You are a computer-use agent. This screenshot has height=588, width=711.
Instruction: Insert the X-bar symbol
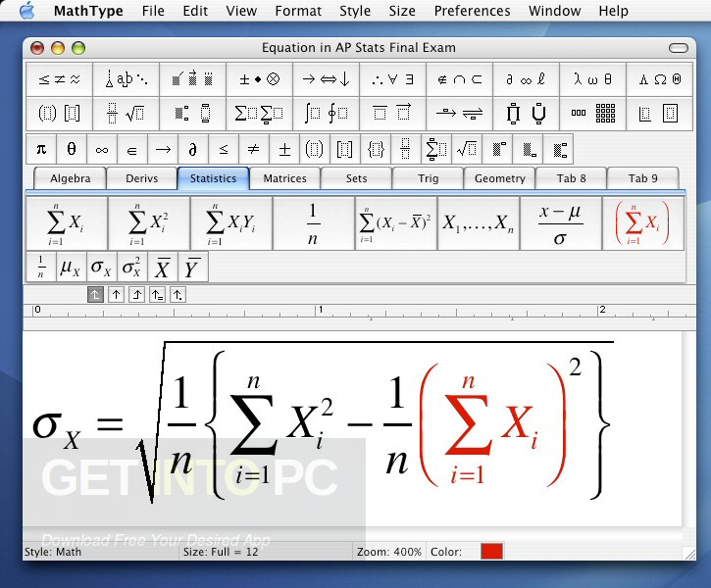163,268
